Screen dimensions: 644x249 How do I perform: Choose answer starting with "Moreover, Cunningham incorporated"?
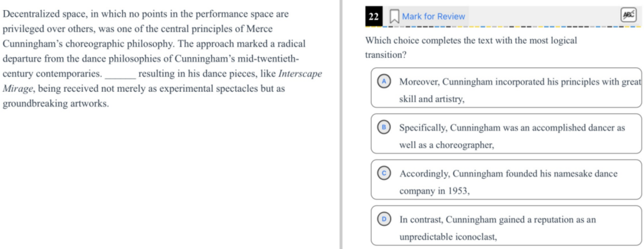click(x=506, y=88)
